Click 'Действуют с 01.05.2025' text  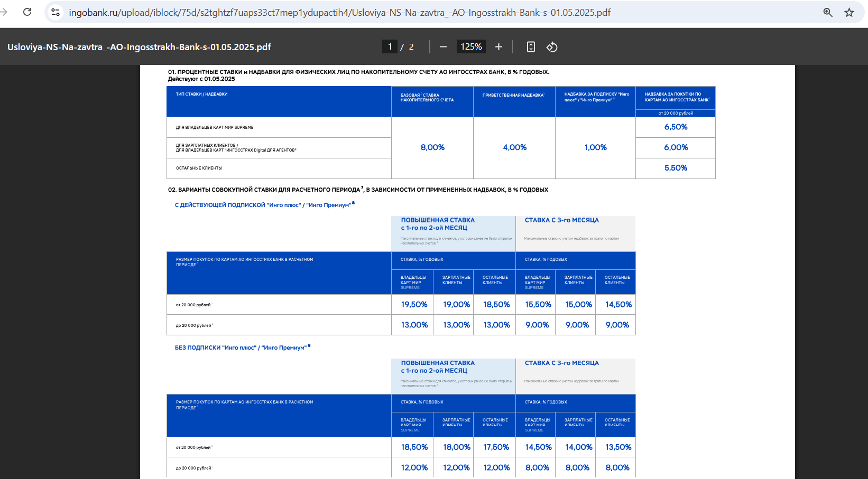pyautogui.click(x=201, y=79)
